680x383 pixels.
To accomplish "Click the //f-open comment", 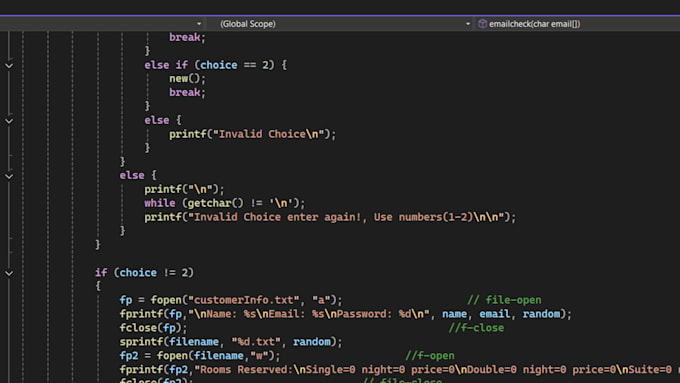I will click(x=430, y=356).
